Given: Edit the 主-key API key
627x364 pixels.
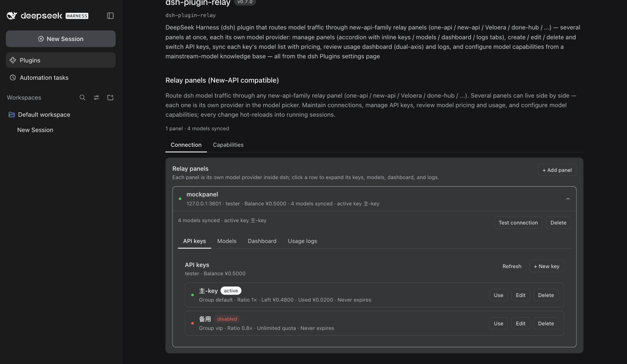Looking at the screenshot, I should tap(520, 295).
